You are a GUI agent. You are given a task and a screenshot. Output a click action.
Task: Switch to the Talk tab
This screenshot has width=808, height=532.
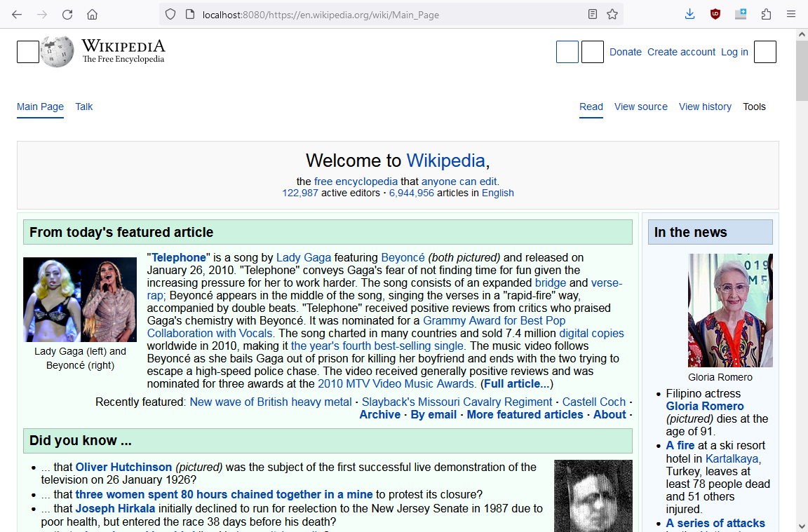pyautogui.click(x=84, y=107)
